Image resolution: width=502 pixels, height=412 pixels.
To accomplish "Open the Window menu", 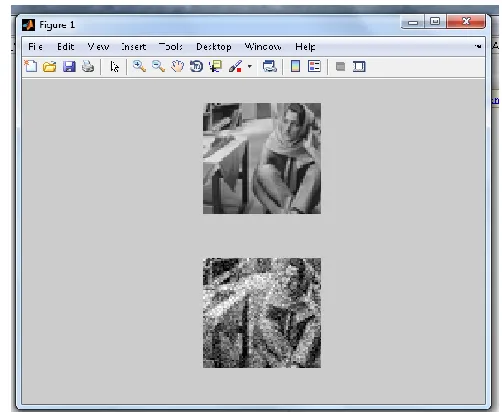I will point(263,47).
